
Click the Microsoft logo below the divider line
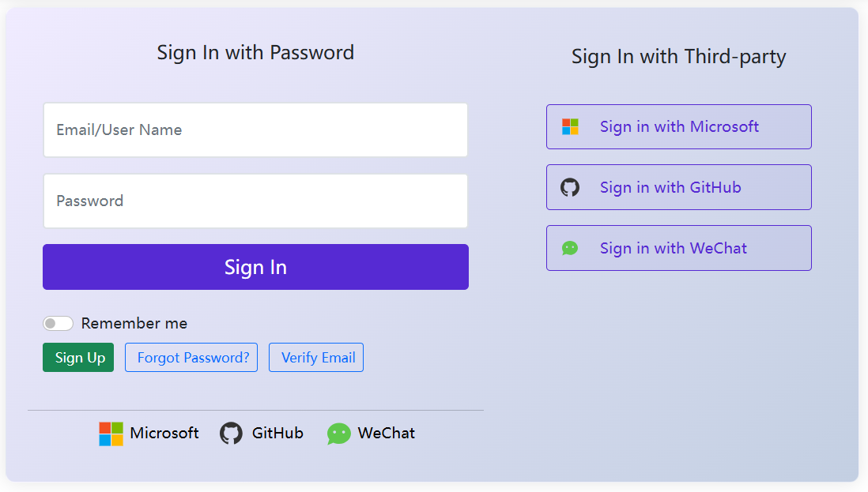click(x=111, y=434)
